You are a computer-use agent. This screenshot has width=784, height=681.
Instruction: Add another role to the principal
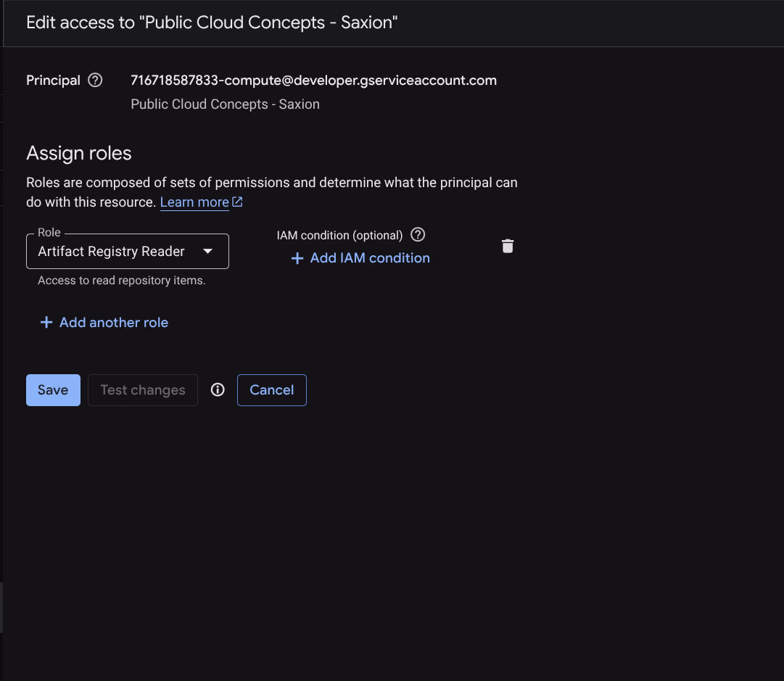[x=104, y=322]
